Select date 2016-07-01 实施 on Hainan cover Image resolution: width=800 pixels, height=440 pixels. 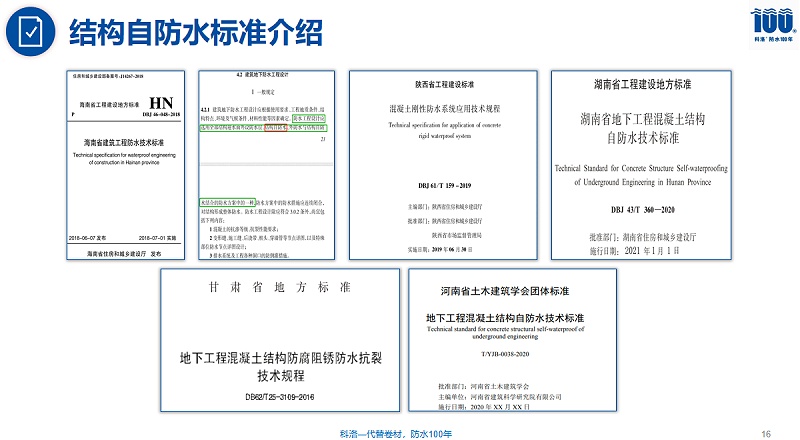pos(157,238)
